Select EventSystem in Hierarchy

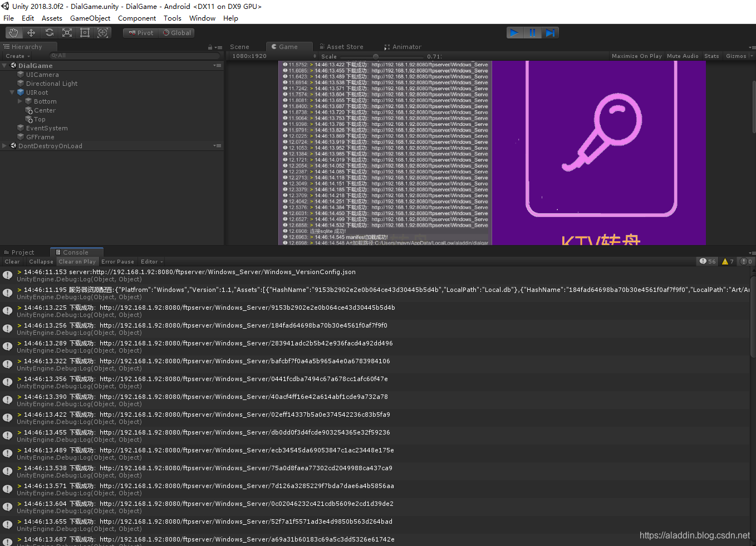pos(47,128)
